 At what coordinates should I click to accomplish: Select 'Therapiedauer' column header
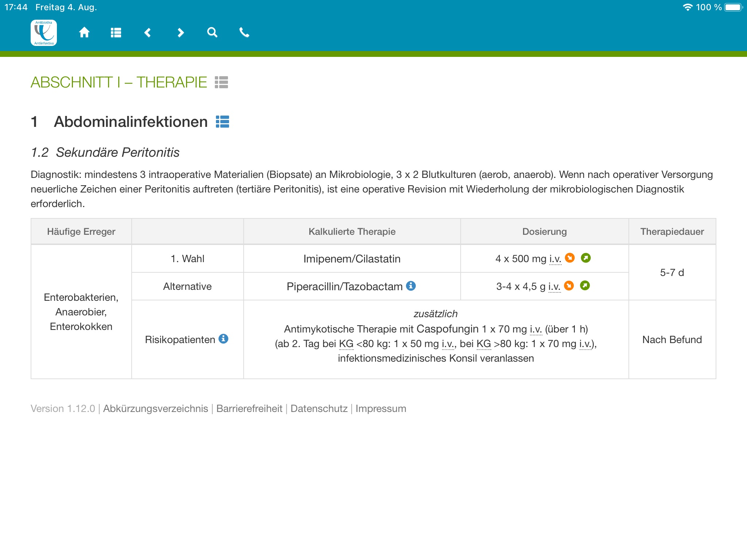[x=672, y=232]
